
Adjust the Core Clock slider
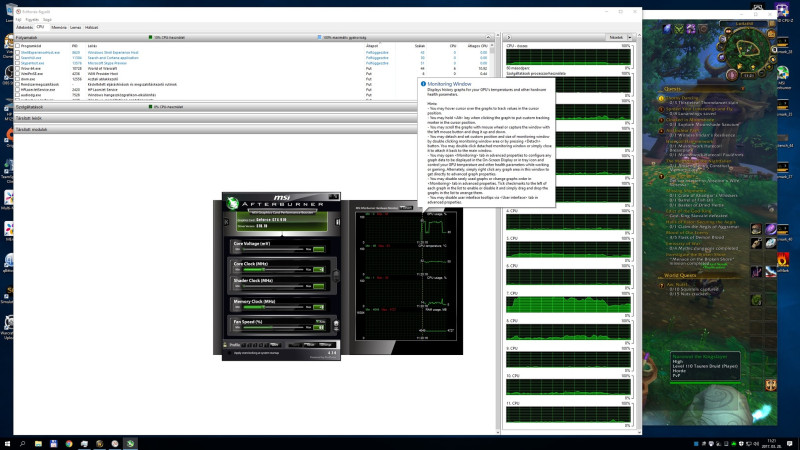click(273, 269)
